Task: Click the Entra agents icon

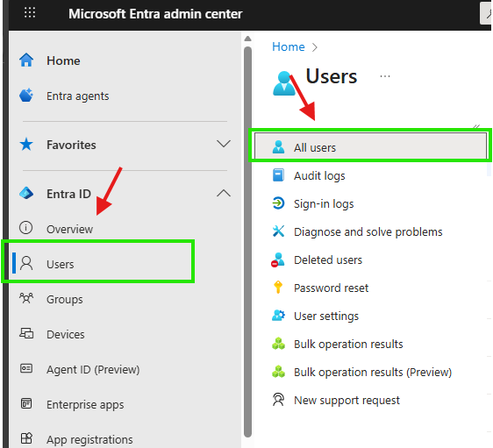Action: point(26,96)
